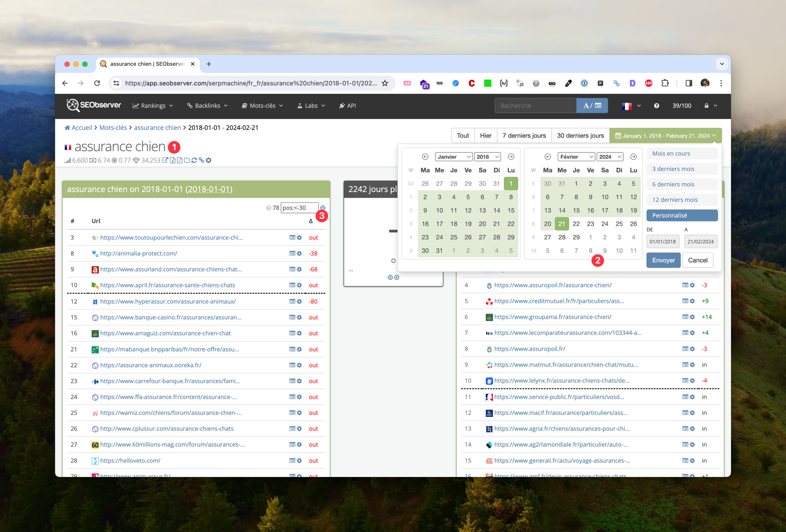The width and height of the screenshot is (786, 532).
Task: Select the 30 derniers jours tab
Action: 580,136
